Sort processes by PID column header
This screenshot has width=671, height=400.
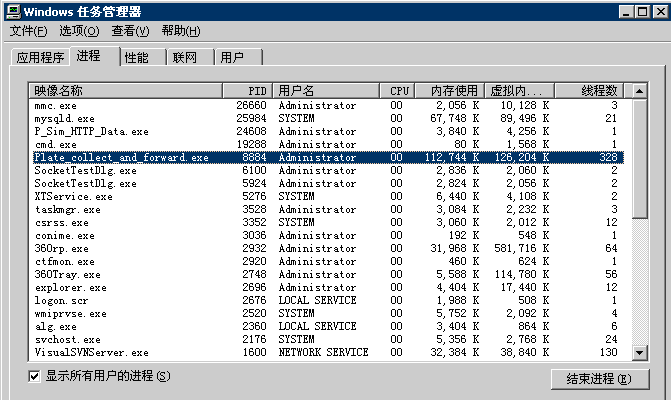click(x=248, y=91)
